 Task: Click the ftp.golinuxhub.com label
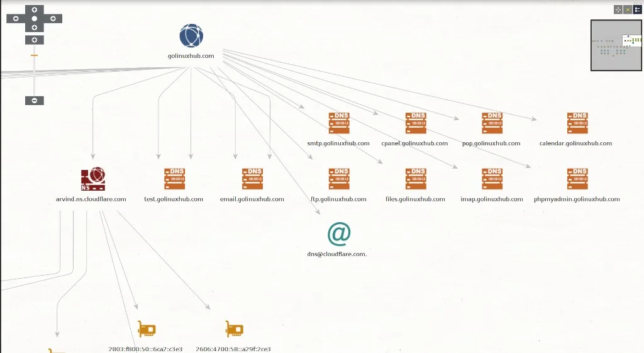tap(339, 199)
